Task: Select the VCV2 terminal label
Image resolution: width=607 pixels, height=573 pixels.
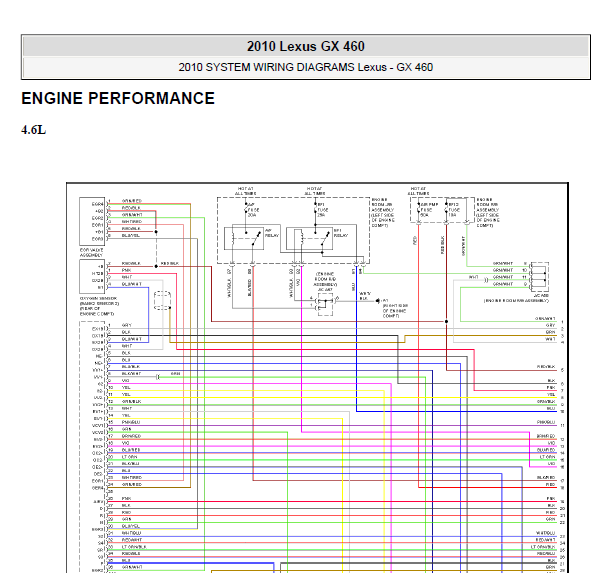Action: click(98, 432)
